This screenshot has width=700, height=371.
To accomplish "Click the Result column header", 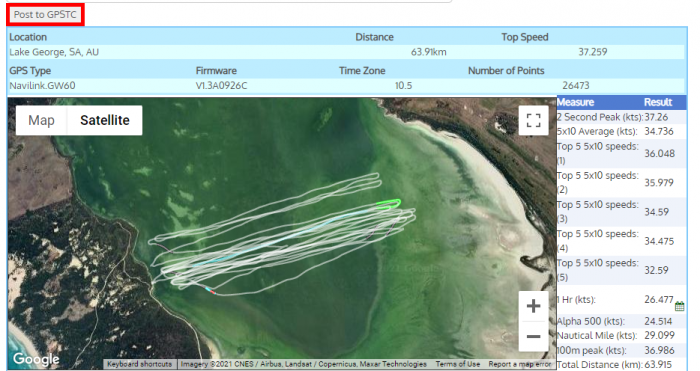I will click(658, 102).
